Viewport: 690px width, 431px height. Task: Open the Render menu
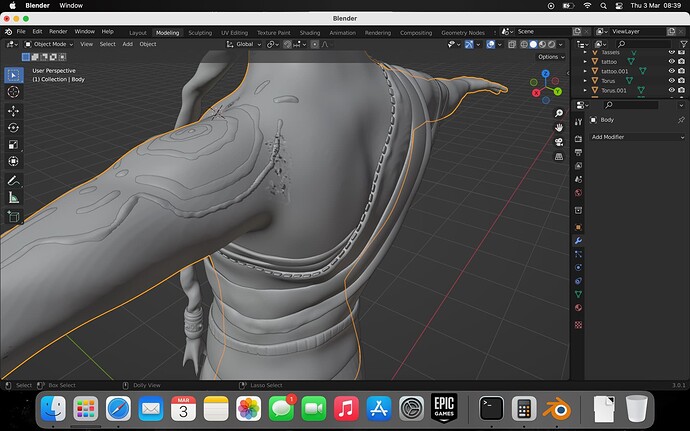pos(58,32)
